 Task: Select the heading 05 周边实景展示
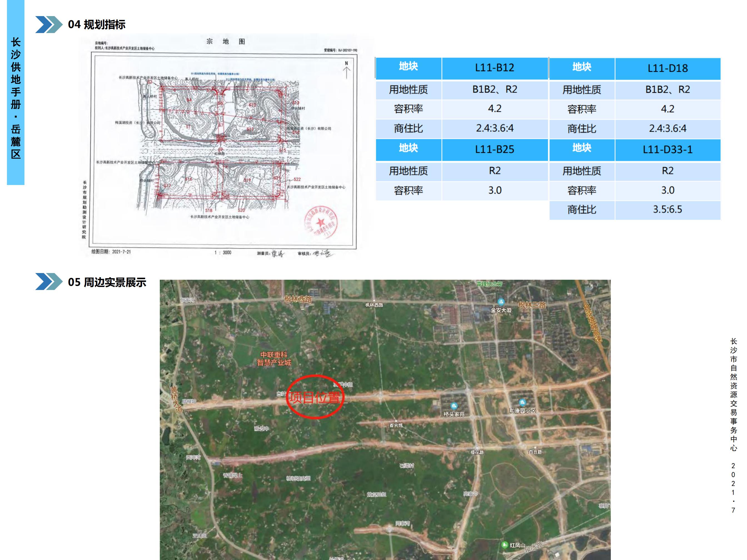pos(107,282)
